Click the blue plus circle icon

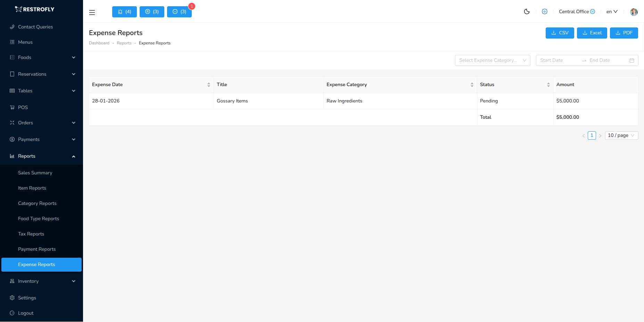point(545,11)
